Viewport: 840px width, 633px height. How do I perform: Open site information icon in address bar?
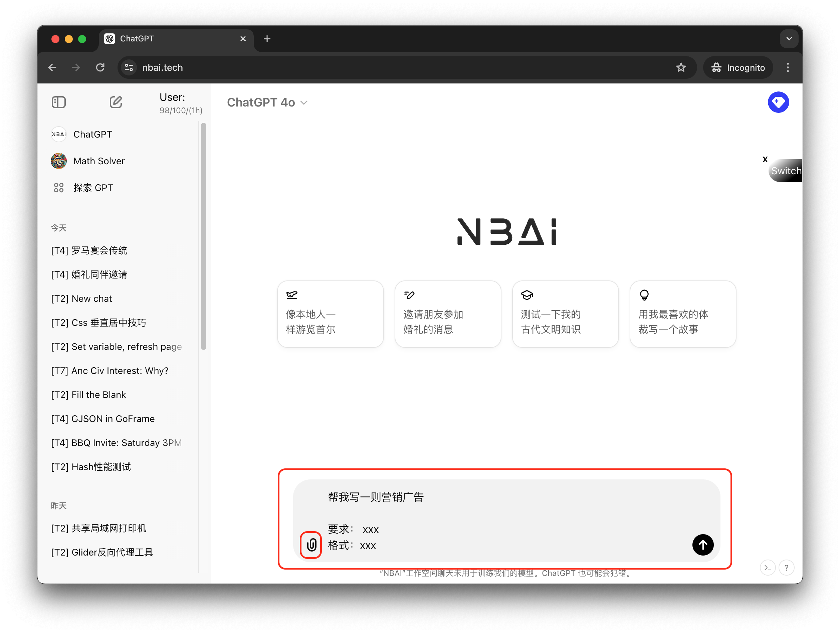pos(129,67)
